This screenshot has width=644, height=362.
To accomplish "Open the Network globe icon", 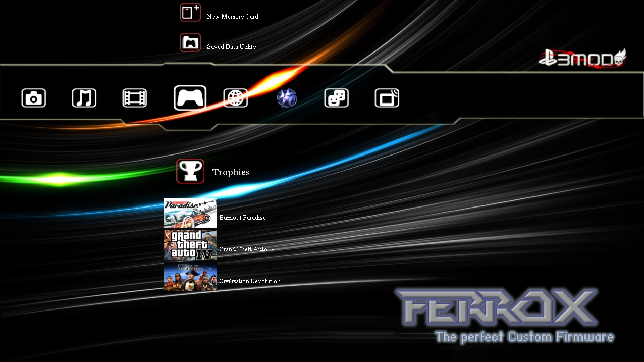I will [x=235, y=98].
